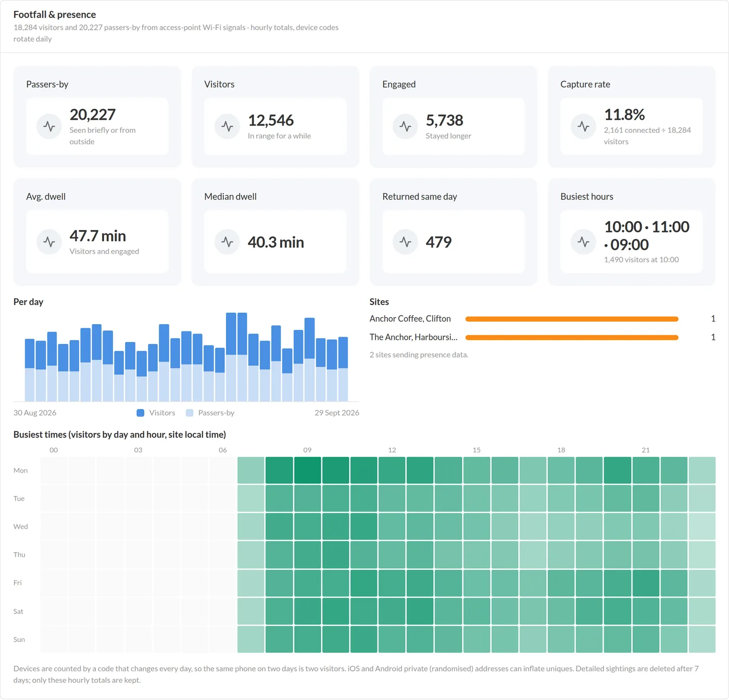Click the Passers-by legend swatch under Per day chart
This screenshot has width=729, height=700.
click(190, 413)
